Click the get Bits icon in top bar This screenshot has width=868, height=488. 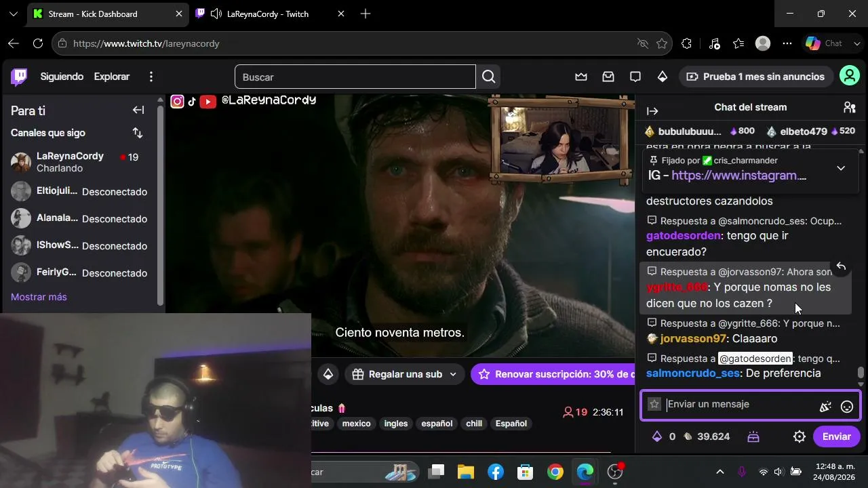pyautogui.click(x=663, y=77)
